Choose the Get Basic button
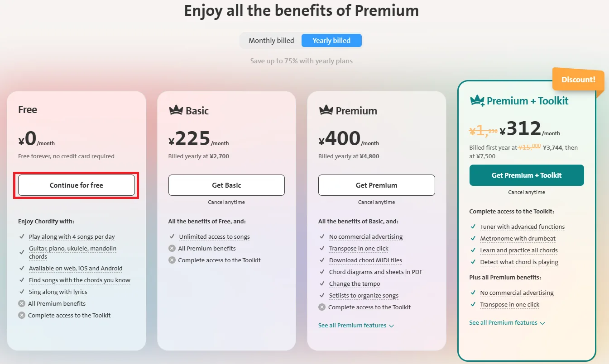Screen dimensions: 609x364 pos(226,185)
